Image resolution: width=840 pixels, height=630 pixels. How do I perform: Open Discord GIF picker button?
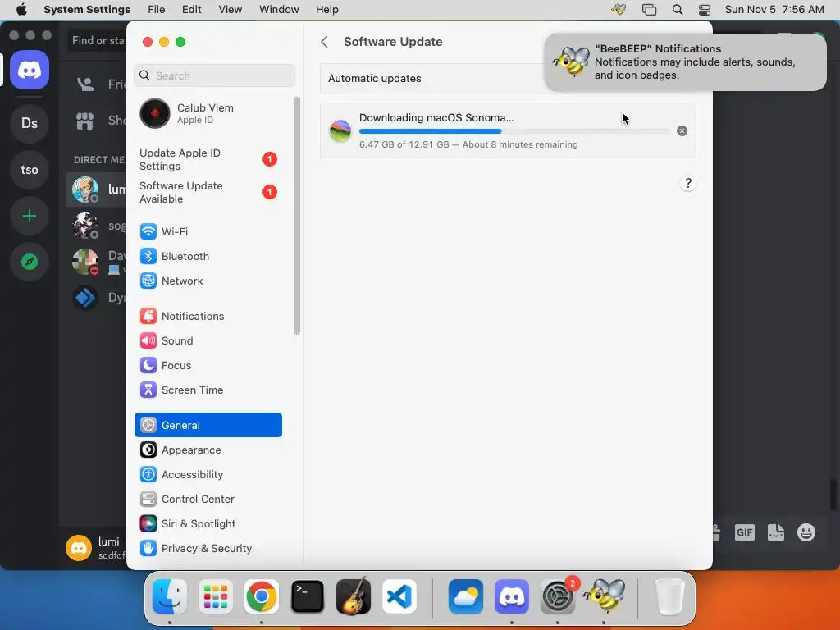tap(745, 532)
